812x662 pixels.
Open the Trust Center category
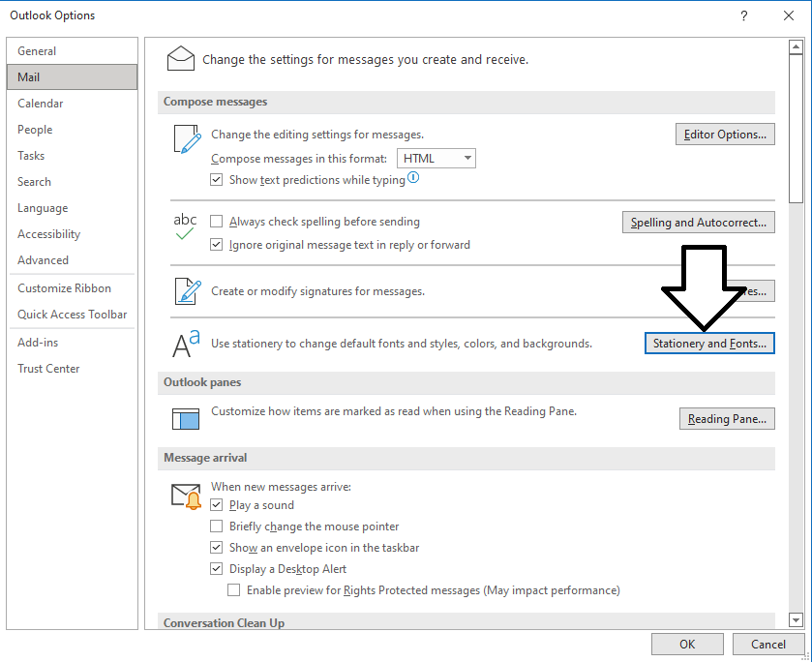(x=72, y=369)
